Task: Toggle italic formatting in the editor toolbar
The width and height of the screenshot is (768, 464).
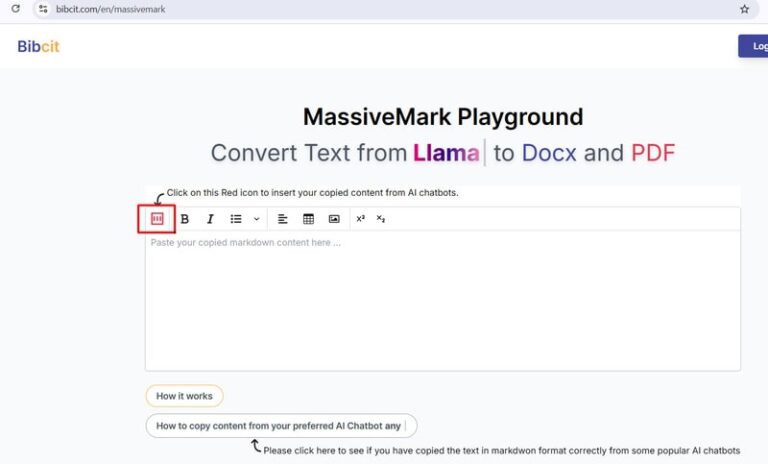Action: (x=210, y=219)
